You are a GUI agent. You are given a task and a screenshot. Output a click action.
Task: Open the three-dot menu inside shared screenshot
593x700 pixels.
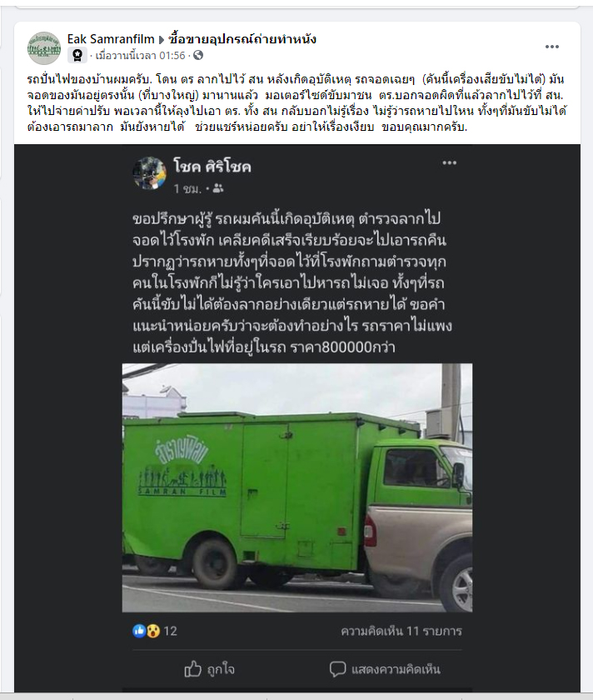[x=449, y=163]
